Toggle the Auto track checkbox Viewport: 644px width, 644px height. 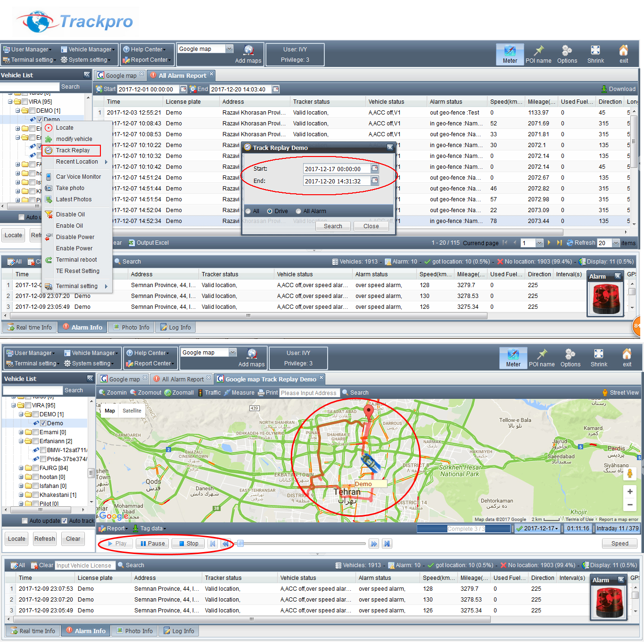pyautogui.click(x=65, y=521)
